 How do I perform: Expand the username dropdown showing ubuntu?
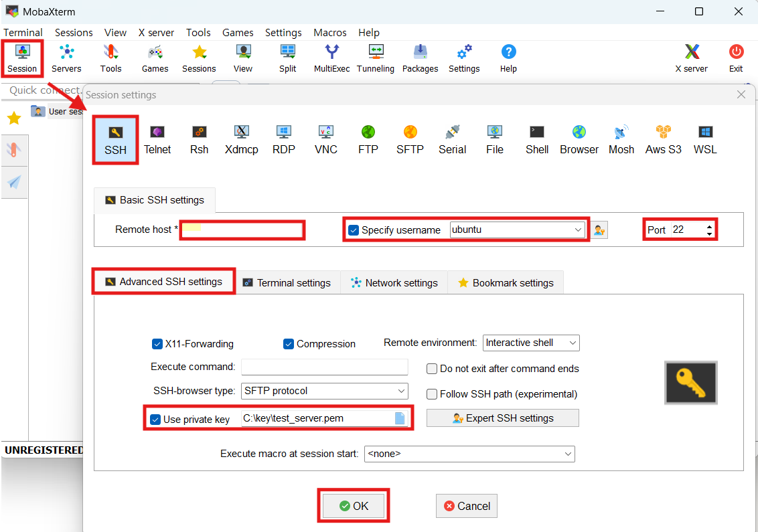point(578,230)
